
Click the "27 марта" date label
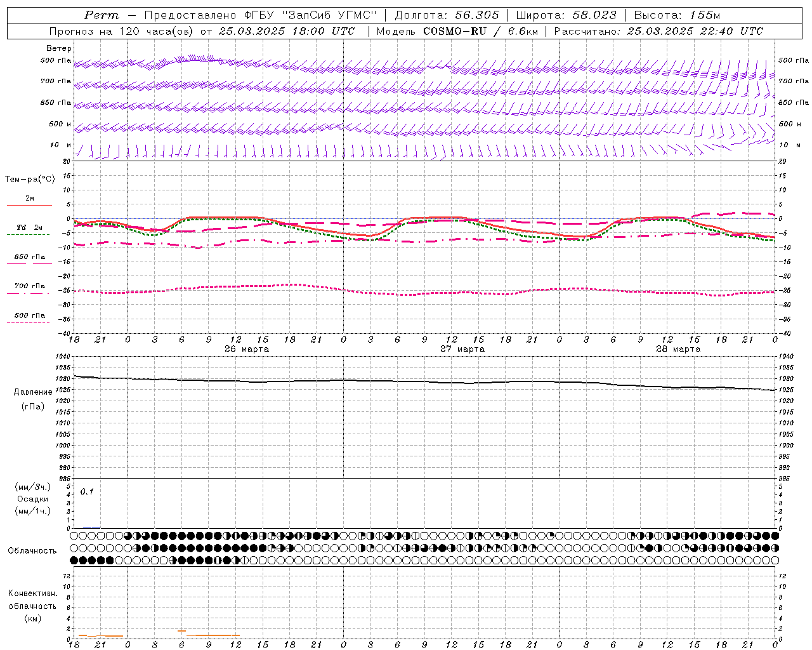(x=462, y=349)
